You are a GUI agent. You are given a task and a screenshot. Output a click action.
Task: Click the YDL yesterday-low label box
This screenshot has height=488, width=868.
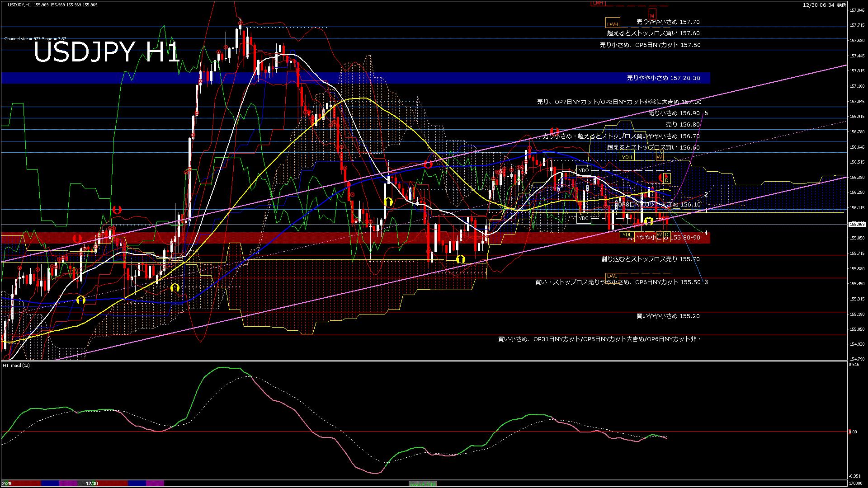[x=627, y=235]
